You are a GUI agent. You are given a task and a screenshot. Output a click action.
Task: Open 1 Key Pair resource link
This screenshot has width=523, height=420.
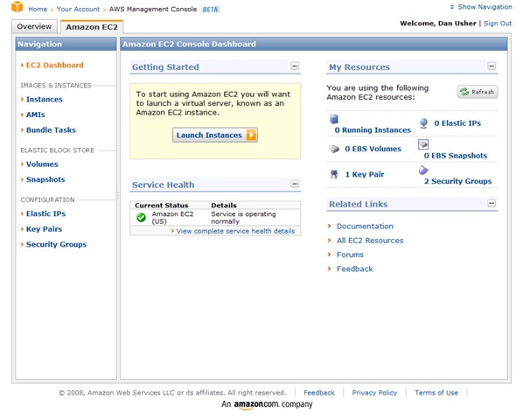point(365,174)
